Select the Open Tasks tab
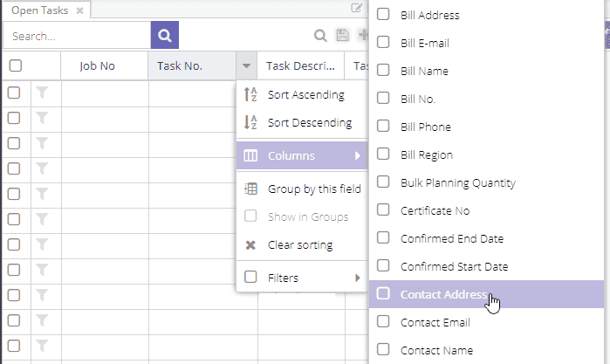Image resolution: width=610 pixels, height=364 pixels. [39, 10]
